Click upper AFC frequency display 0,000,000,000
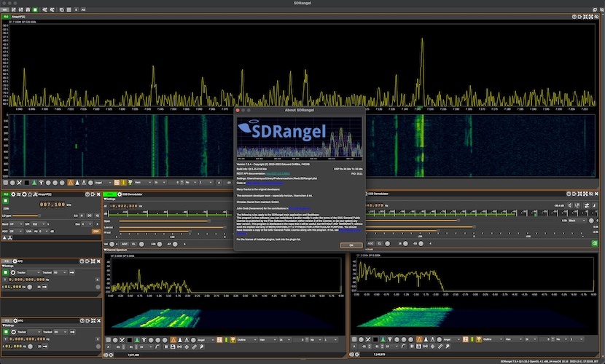 coord(27,280)
